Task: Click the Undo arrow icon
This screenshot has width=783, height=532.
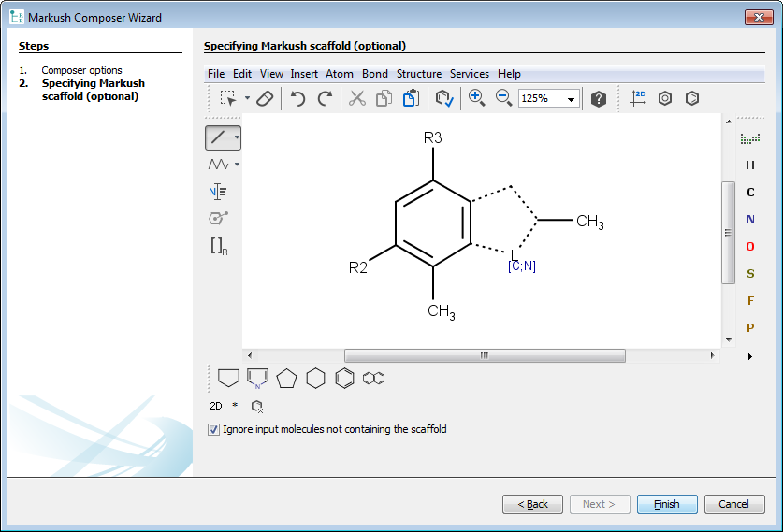Action: click(297, 98)
